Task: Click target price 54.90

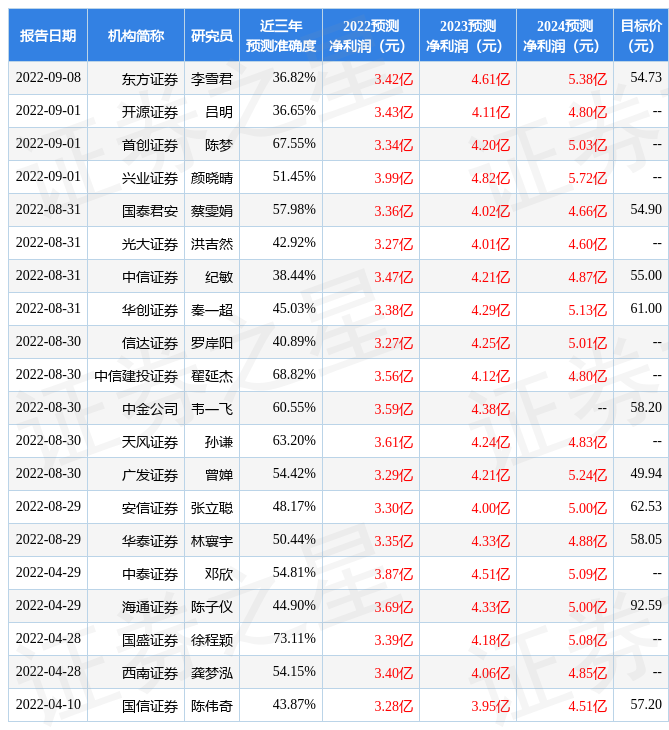Action: pyautogui.click(x=646, y=210)
